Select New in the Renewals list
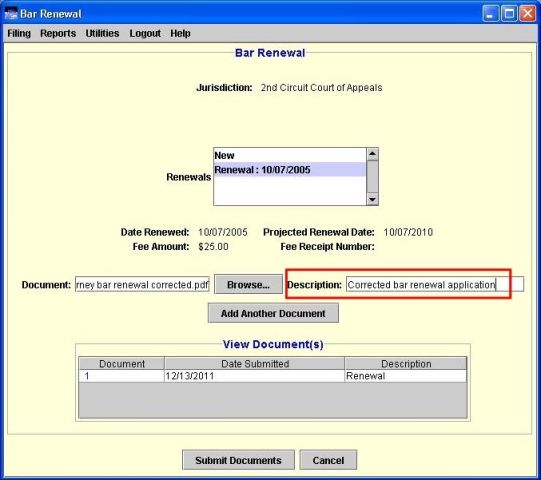541x480 pixels. tap(290, 155)
